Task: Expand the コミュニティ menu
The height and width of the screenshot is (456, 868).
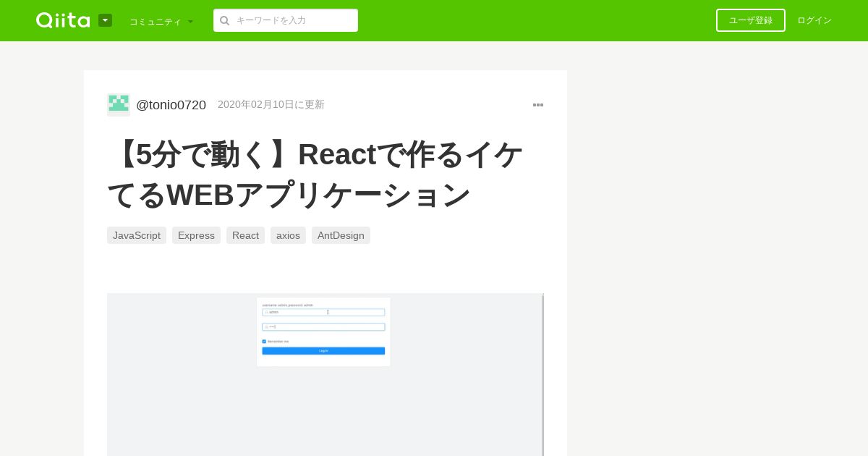Action: click(161, 22)
